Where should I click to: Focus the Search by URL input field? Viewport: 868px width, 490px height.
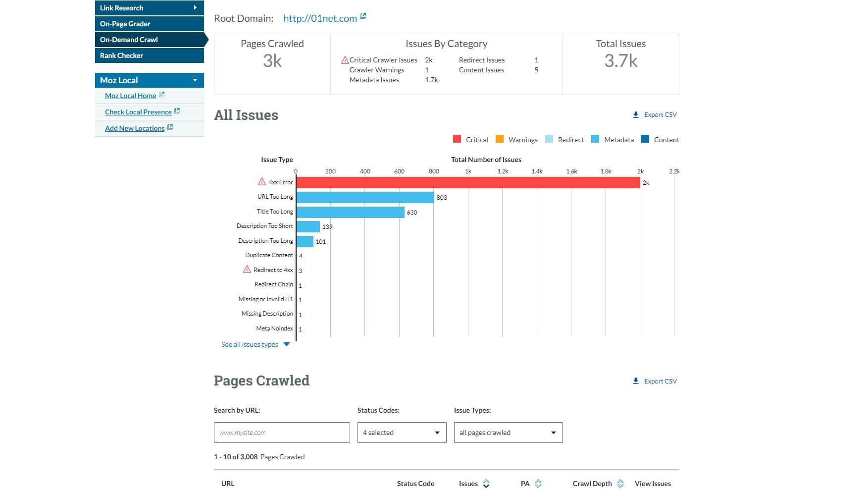282,433
